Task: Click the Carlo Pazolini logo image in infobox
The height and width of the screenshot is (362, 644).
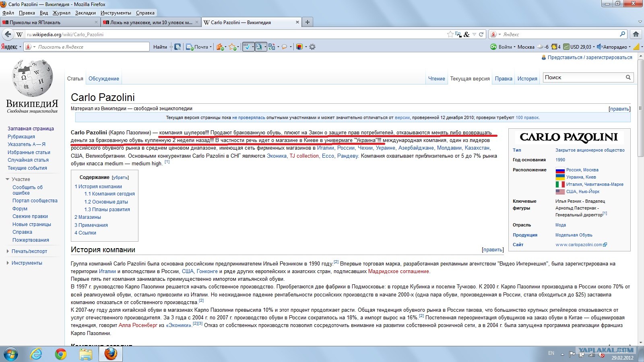Action: click(x=569, y=137)
